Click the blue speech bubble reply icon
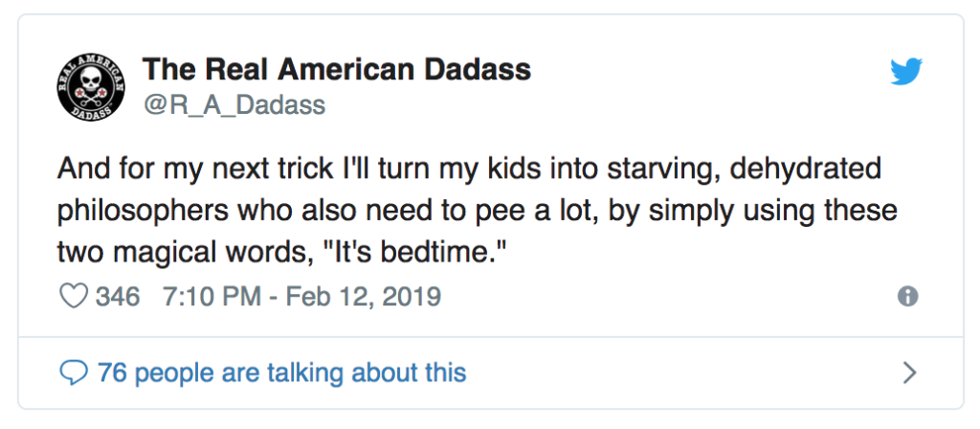This screenshot has width=980, height=429. (74, 373)
